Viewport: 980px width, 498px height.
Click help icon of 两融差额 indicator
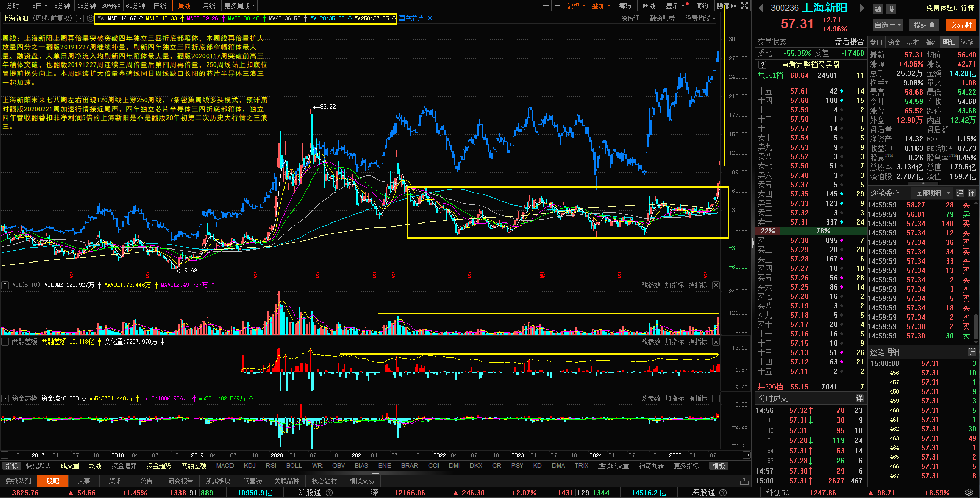click(x=5, y=342)
